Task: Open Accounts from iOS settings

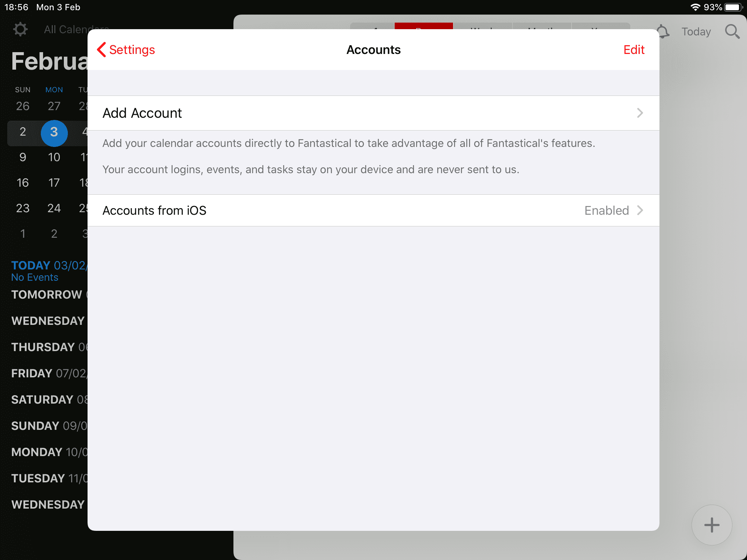Action: point(373,210)
